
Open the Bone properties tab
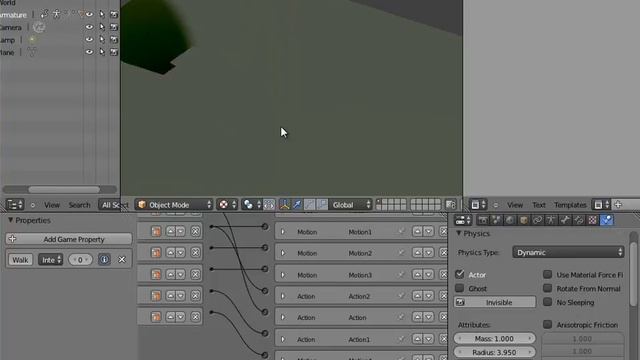coord(565,220)
